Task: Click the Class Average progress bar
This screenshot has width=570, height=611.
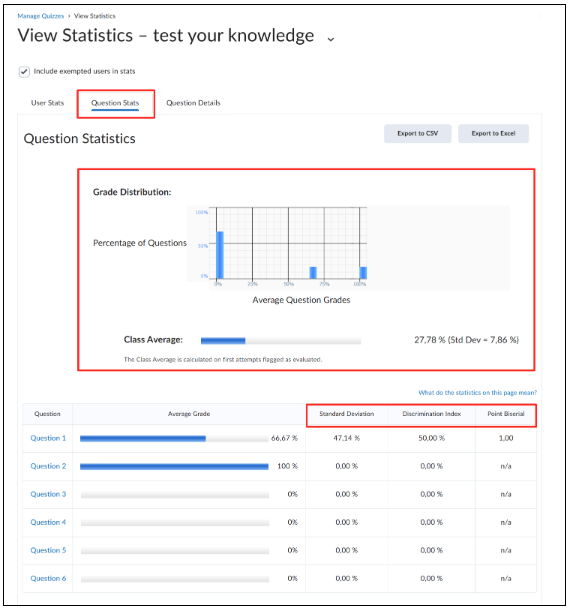Action: point(281,341)
